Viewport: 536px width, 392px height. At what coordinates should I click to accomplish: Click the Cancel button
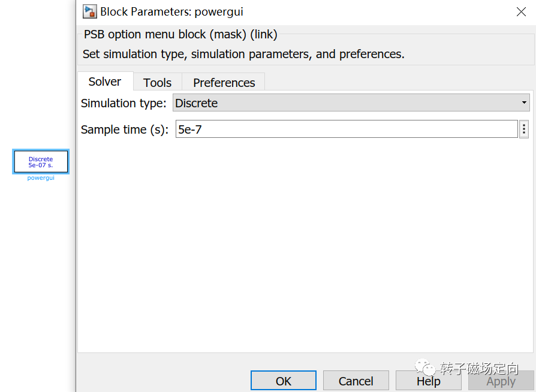point(356,381)
